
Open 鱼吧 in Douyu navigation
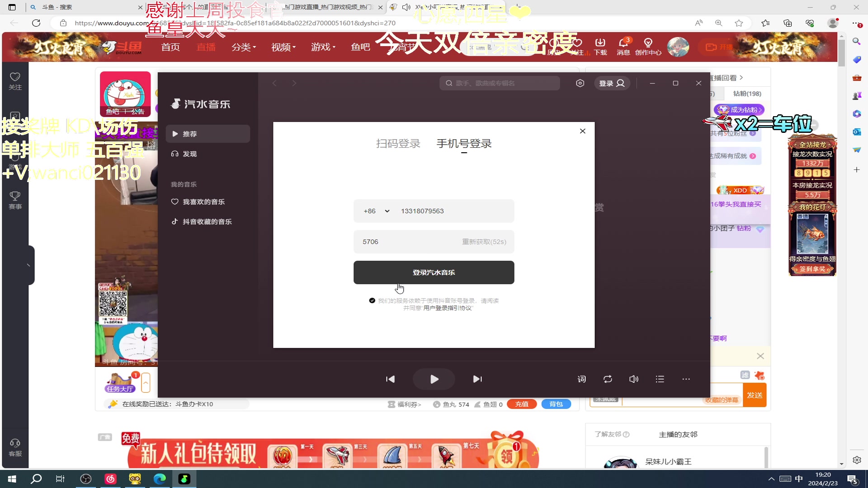tap(360, 47)
